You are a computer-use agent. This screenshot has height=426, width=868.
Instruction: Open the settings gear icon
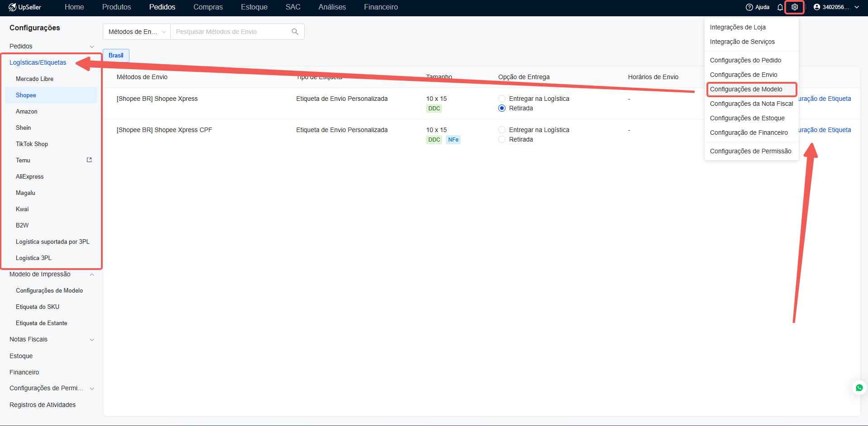pyautogui.click(x=794, y=7)
